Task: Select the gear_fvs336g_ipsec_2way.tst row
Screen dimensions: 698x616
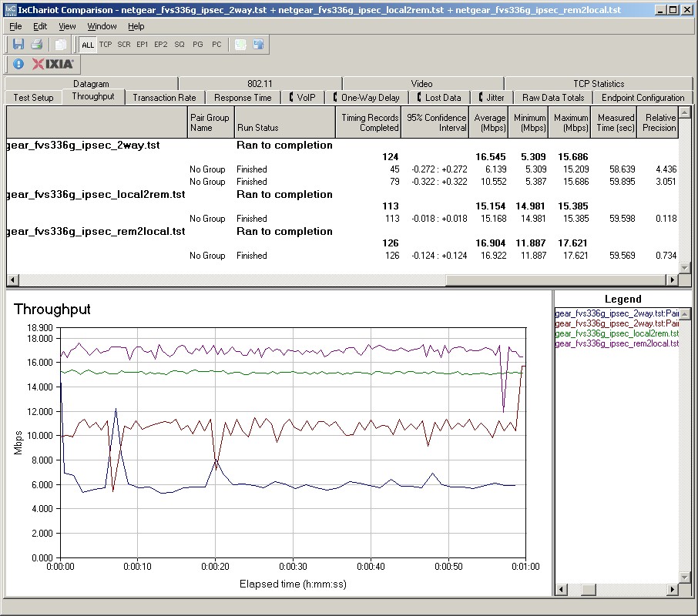Action: click(x=342, y=145)
